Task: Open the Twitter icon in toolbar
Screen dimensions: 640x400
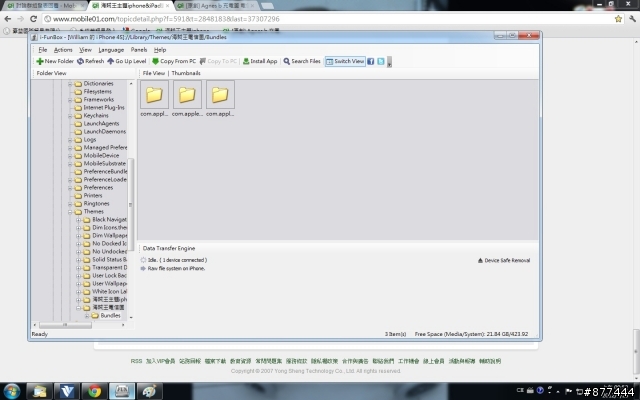Action: pyautogui.click(x=381, y=61)
